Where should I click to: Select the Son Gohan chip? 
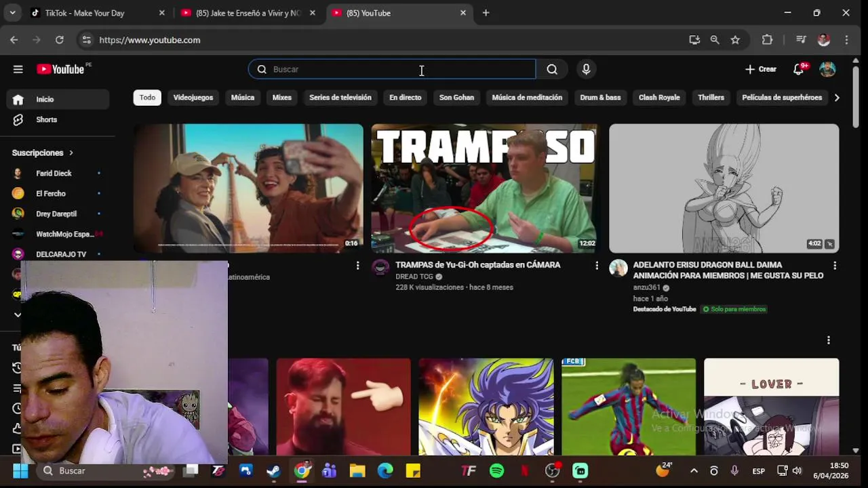(x=456, y=98)
